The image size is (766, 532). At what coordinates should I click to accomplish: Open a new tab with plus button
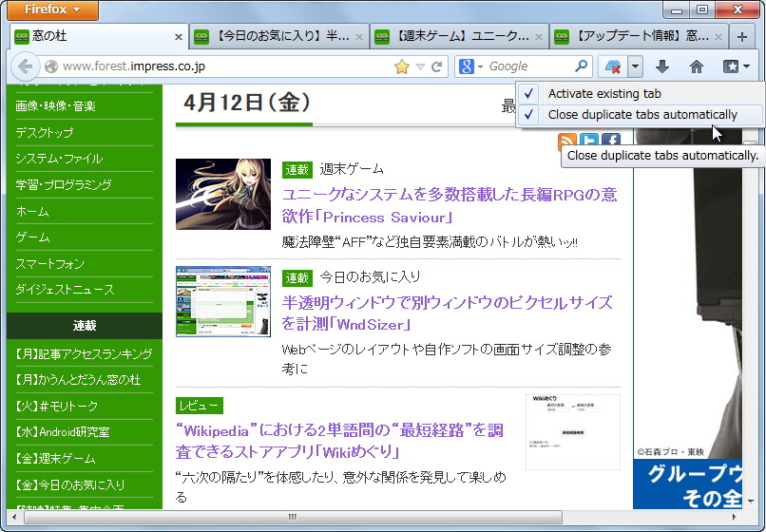tap(741, 37)
